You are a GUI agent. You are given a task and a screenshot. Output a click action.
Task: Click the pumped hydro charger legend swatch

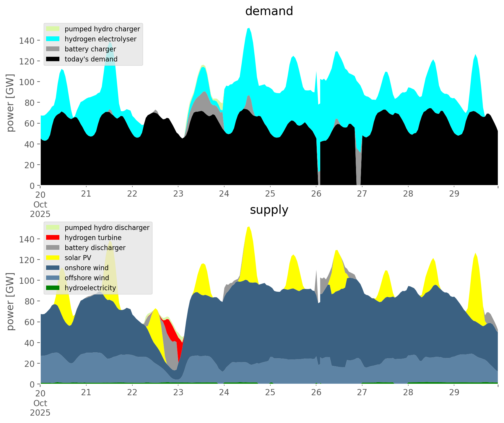pos(53,29)
